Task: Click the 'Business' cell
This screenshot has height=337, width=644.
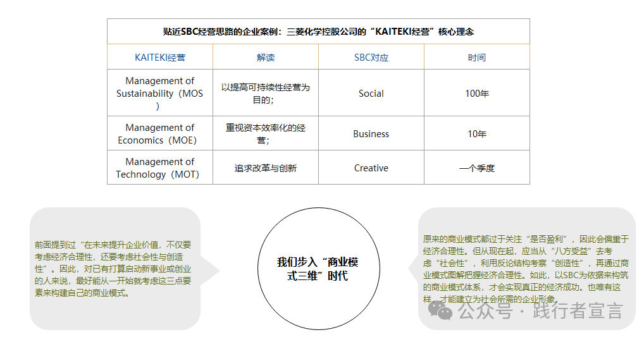Action: click(x=371, y=133)
